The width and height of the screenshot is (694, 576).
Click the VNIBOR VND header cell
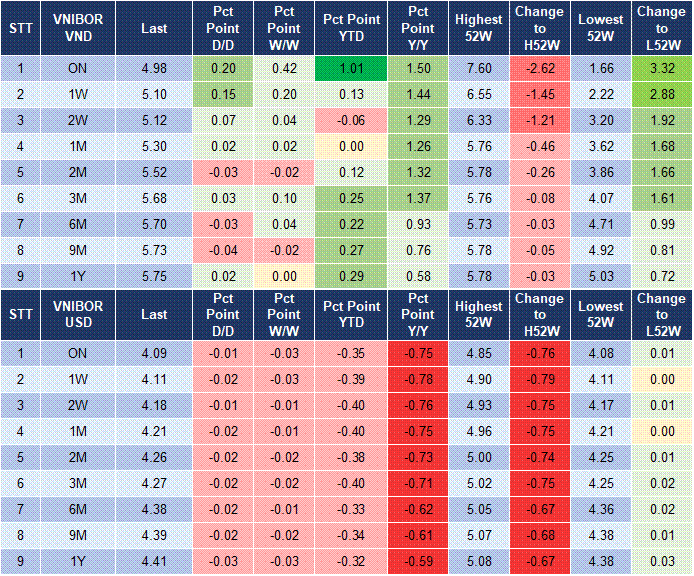pyautogui.click(x=78, y=29)
